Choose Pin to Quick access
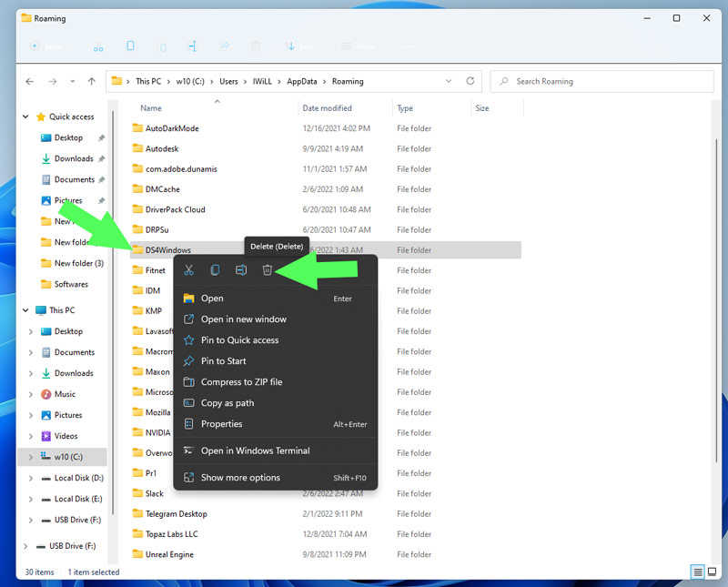Screen dimensions: 728x587 click(x=239, y=340)
